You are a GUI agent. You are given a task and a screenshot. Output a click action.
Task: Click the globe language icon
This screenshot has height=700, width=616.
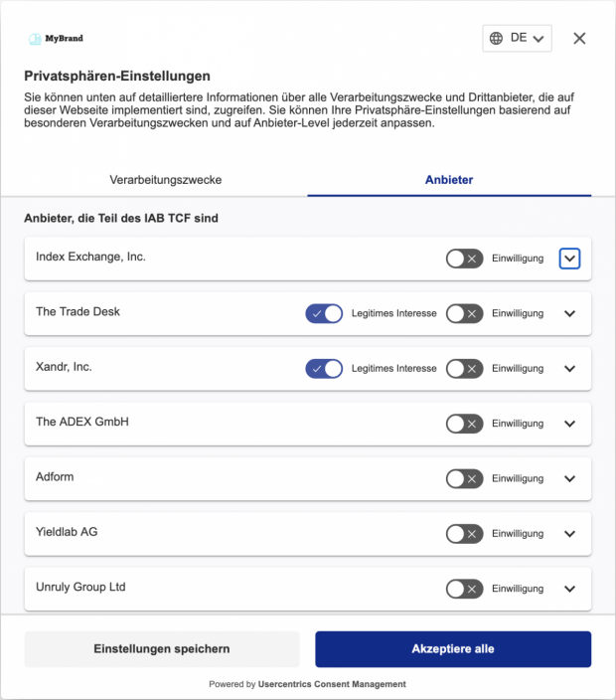click(496, 38)
